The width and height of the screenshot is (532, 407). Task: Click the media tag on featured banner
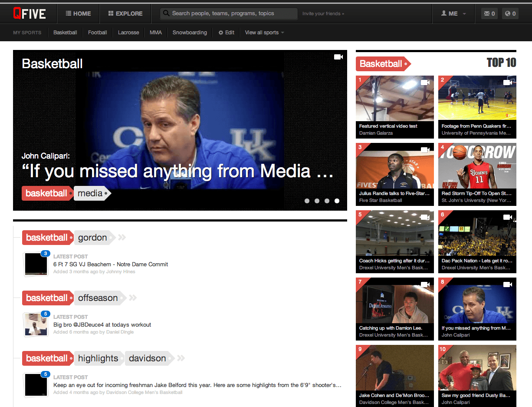coord(92,193)
